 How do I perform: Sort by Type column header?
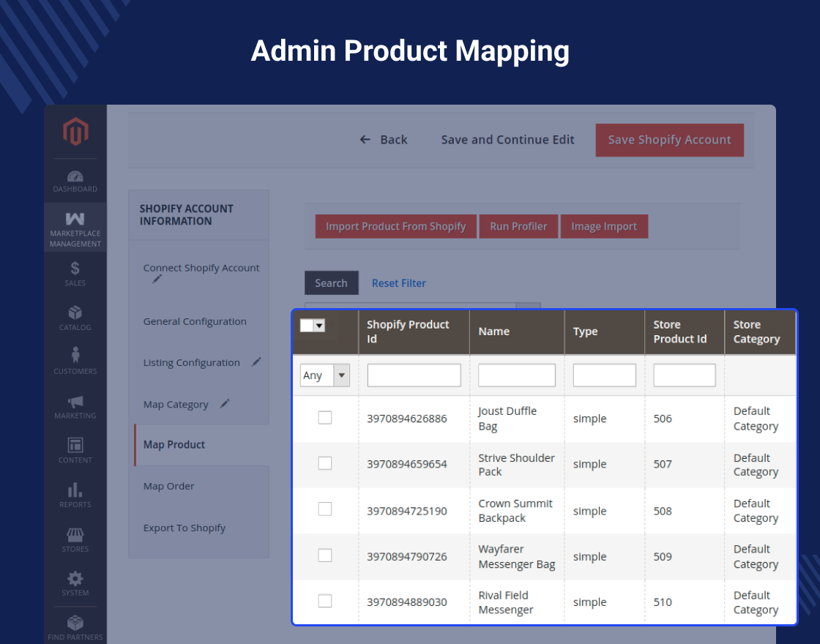[x=605, y=332]
